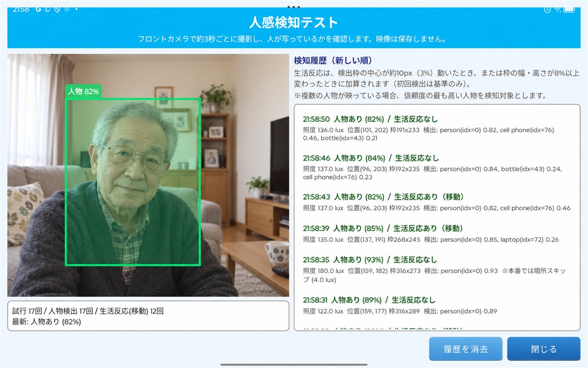This screenshot has width=588, height=368.
Task: Click the 照度 135.0 lux laptop detail line
Action: click(431, 239)
